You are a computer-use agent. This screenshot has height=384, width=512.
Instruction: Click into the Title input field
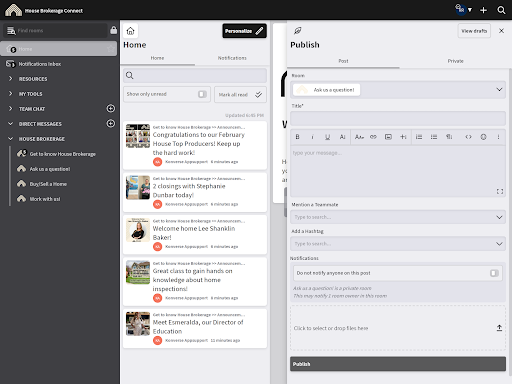(x=398, y=119)
